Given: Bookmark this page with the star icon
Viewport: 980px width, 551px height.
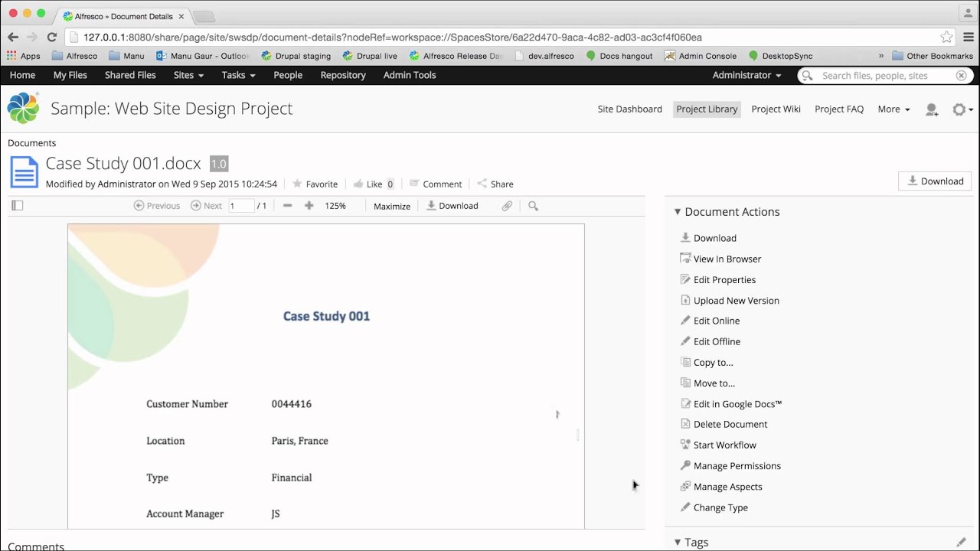Looking at the screenshot, I should coord(947,37).
